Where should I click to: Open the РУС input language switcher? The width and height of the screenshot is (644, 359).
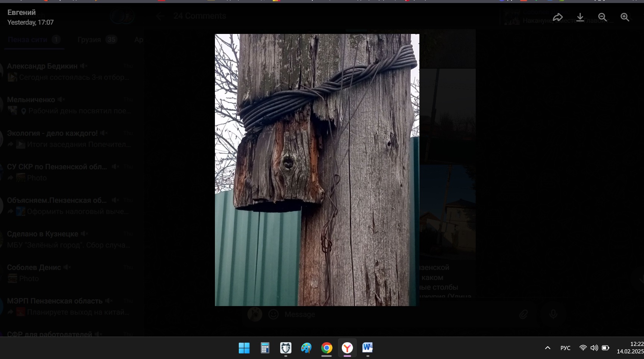click(x=565, y=348)
